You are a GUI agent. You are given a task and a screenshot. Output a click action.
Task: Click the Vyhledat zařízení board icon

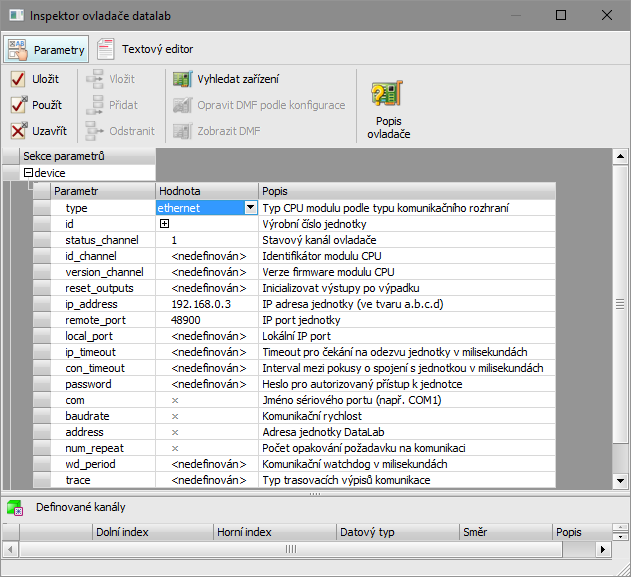point(183,79)
